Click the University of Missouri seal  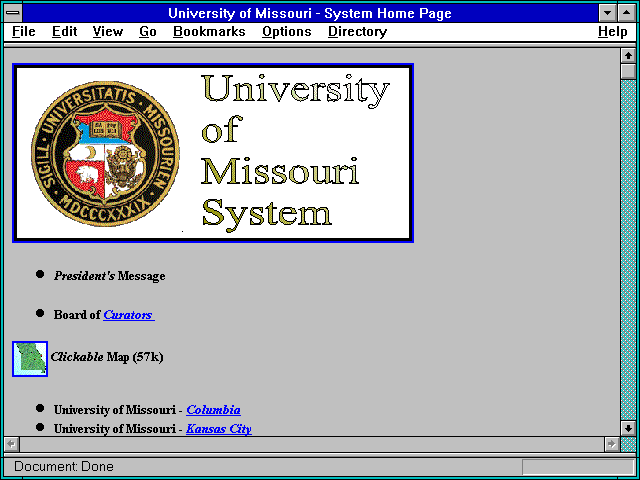105,153
